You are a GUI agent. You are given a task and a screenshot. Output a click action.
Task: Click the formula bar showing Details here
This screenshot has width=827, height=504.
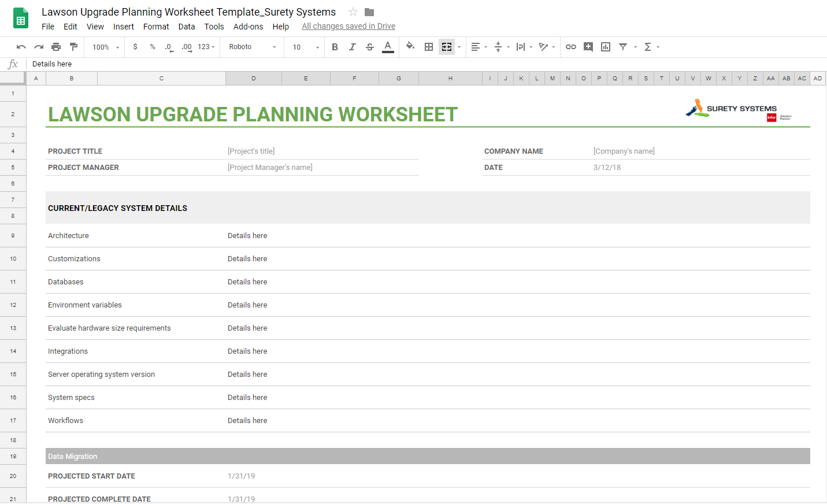428,64
